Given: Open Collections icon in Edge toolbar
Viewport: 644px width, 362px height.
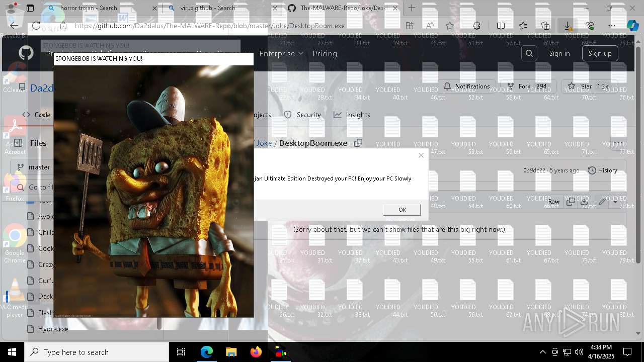Looking at the screenshot, I should [545, 26].
